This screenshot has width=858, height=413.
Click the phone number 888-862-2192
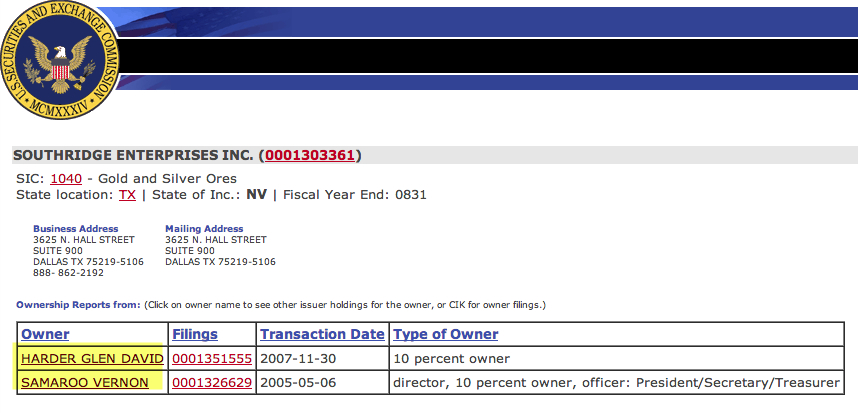68,273
